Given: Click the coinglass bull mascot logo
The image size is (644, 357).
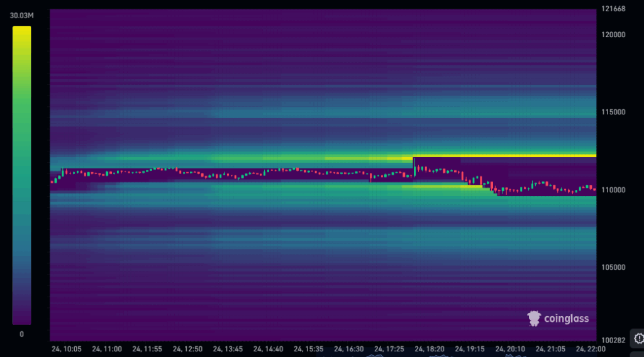Looking at the screenshot, I should pos(533,319).
